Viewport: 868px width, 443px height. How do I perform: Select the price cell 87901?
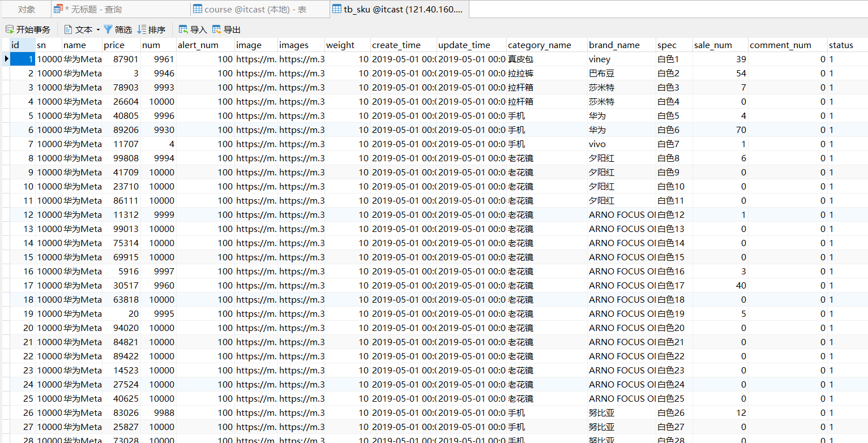(122, 59)
